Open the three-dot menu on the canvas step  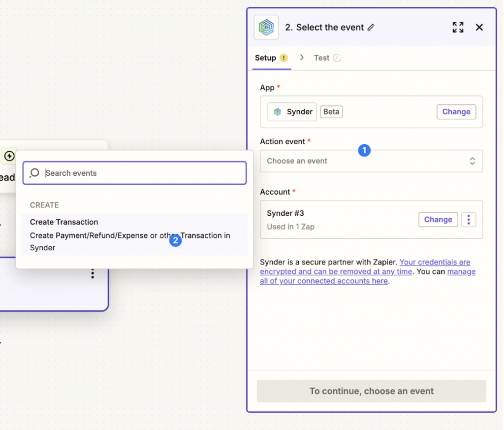(x=92, y=273)
